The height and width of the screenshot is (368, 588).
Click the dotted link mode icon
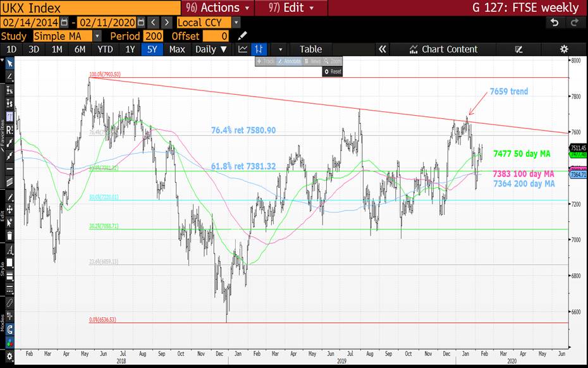tap(9, 303)
